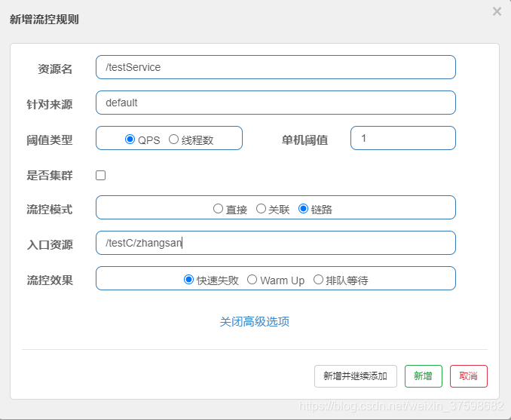Screen dimensions: 511x420
Task: Click the 新增流控规则 dialog title
Action: pyautogui.click(x=44, y=20)
